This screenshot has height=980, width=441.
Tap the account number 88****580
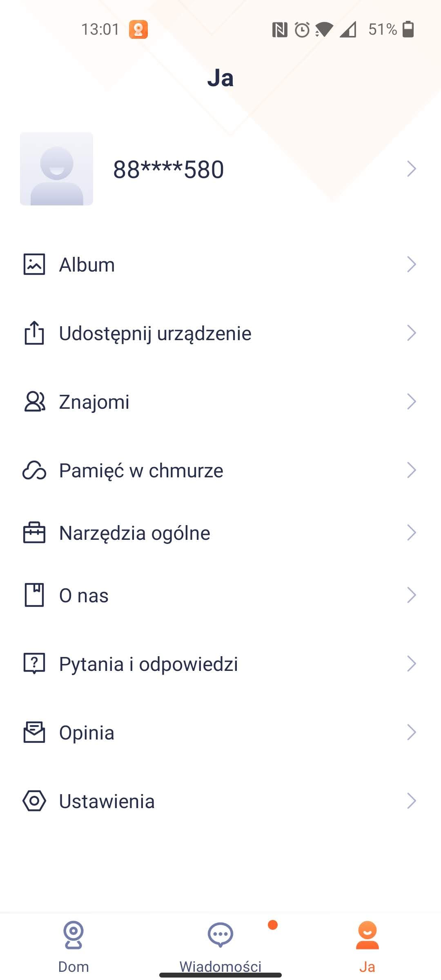tap(169, 169)
